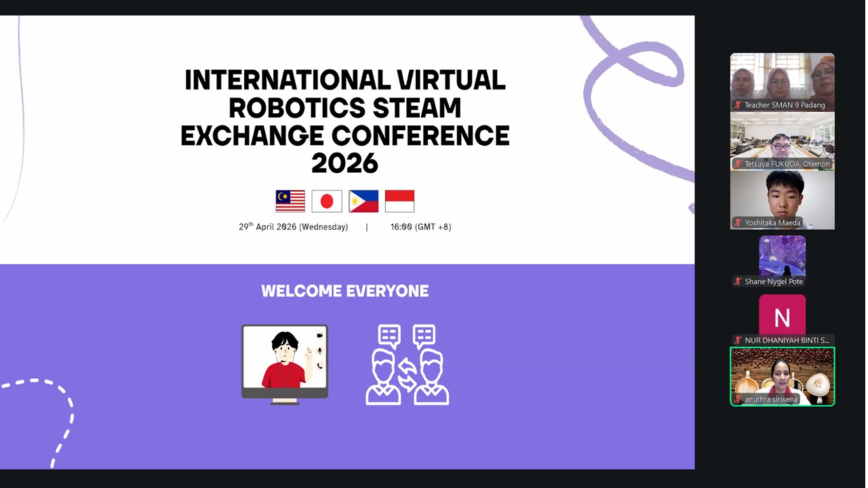Click Shane Nygel Pote's profile picture tile
The height and width of the screenshot is (488, 868).
point(782,256)
